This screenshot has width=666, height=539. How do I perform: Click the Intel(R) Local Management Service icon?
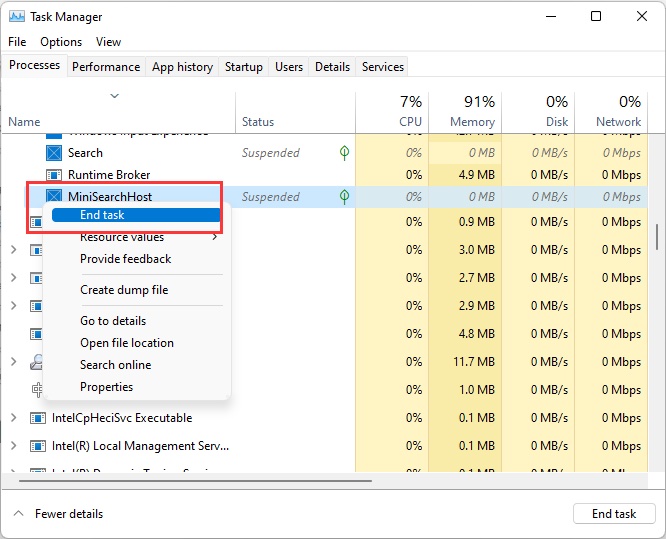[x=38, y=446]
